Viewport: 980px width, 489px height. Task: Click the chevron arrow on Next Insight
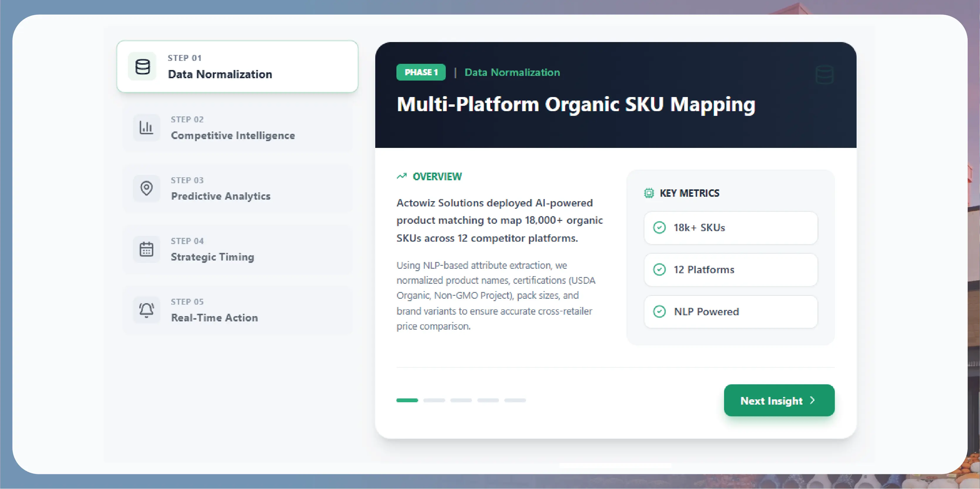812,400
